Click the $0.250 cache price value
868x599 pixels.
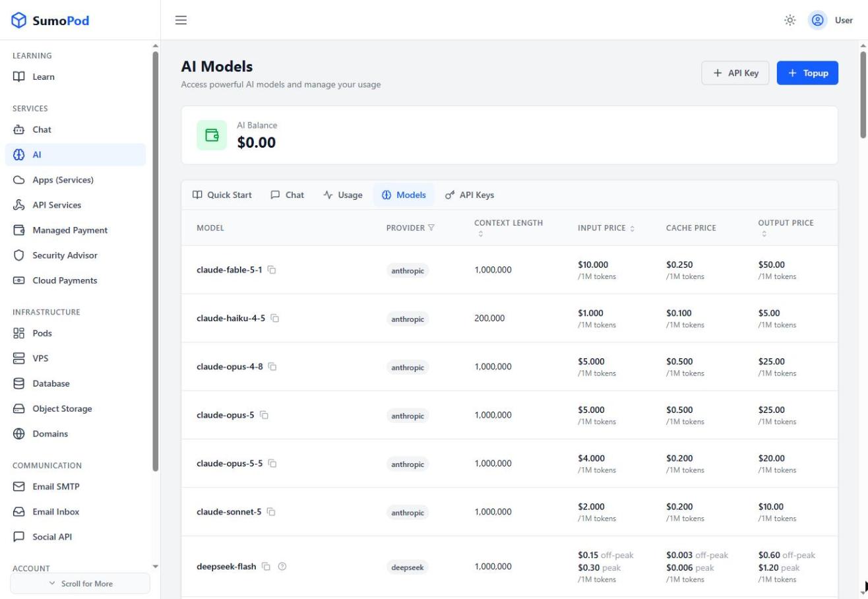pyautogui.click(x=679, y=265)
